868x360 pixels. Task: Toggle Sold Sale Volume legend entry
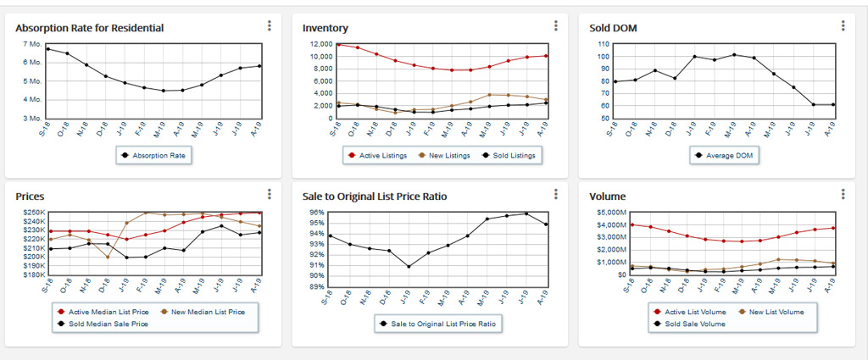pos(695,324)
